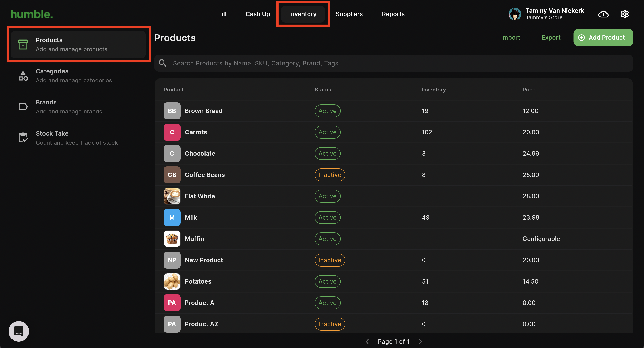Open the Till tab
Viewport: 644px width, 348px height.
pos(222,14)
